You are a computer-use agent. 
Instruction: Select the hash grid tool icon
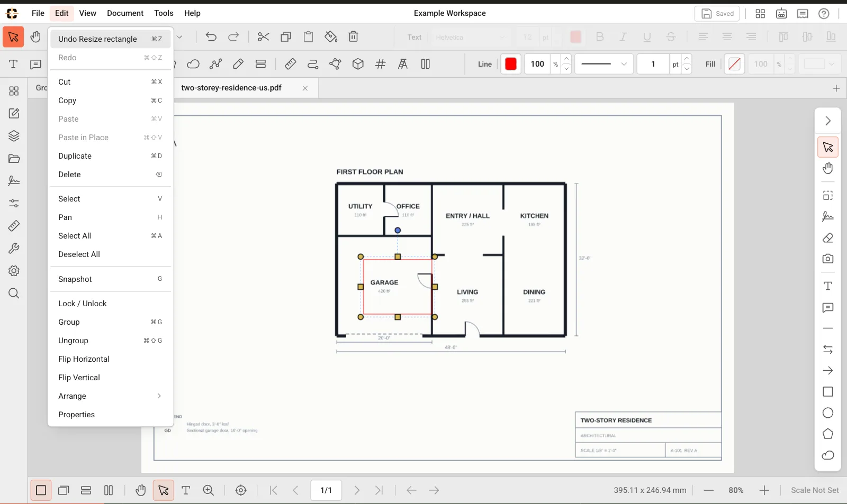point(380,64)
